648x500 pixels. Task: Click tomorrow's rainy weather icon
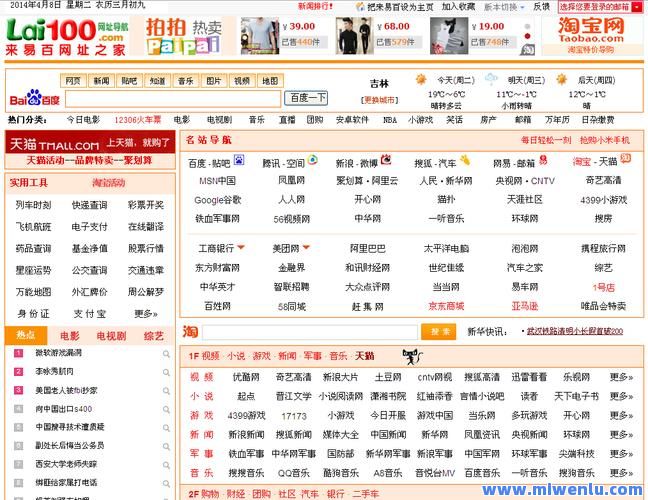(x=491, y=79)
